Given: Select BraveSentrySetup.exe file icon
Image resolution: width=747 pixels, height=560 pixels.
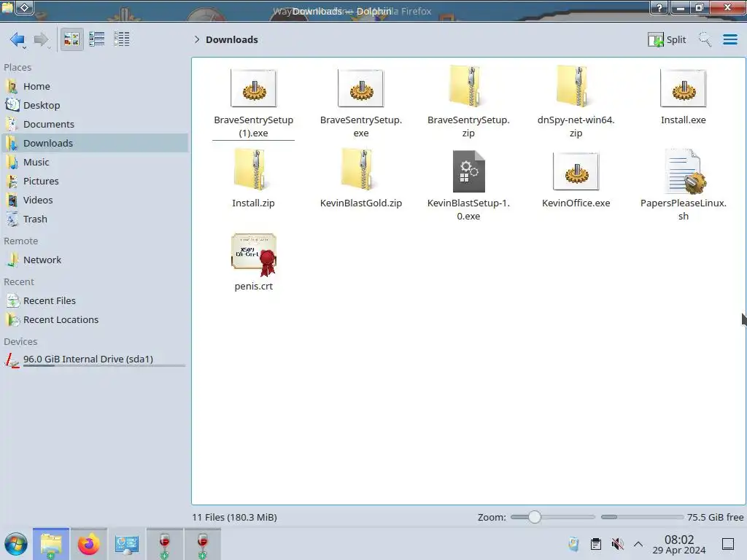Looking at the screenshot, I should point(360,88).
